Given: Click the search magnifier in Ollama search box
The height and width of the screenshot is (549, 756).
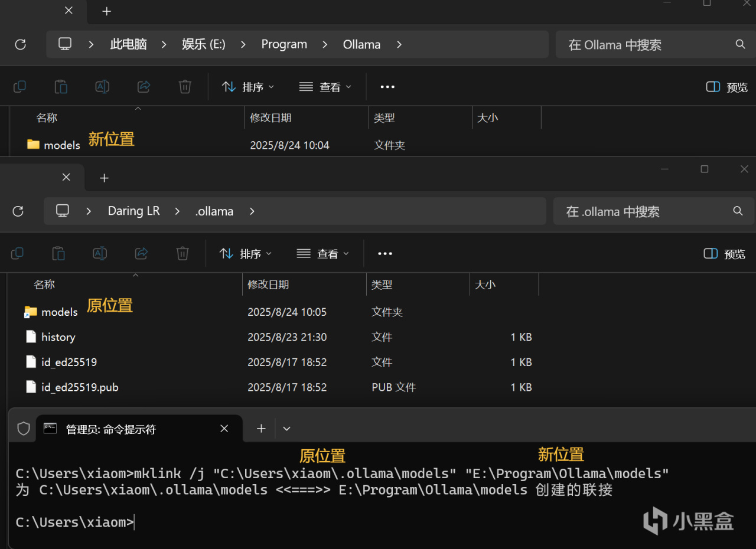Looking at the screenshot, I should tap(740, 44).
